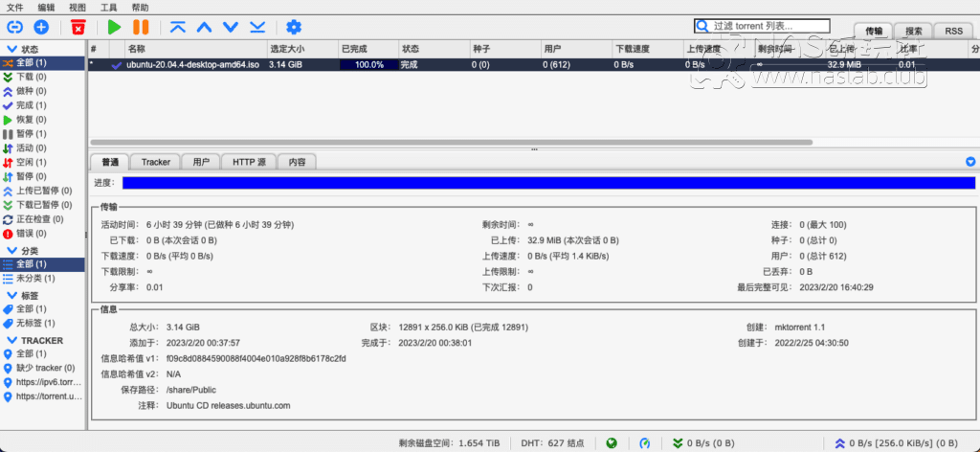
Task: Filter by 下载已暂停 (0) status
Action: tap(42, 205)
